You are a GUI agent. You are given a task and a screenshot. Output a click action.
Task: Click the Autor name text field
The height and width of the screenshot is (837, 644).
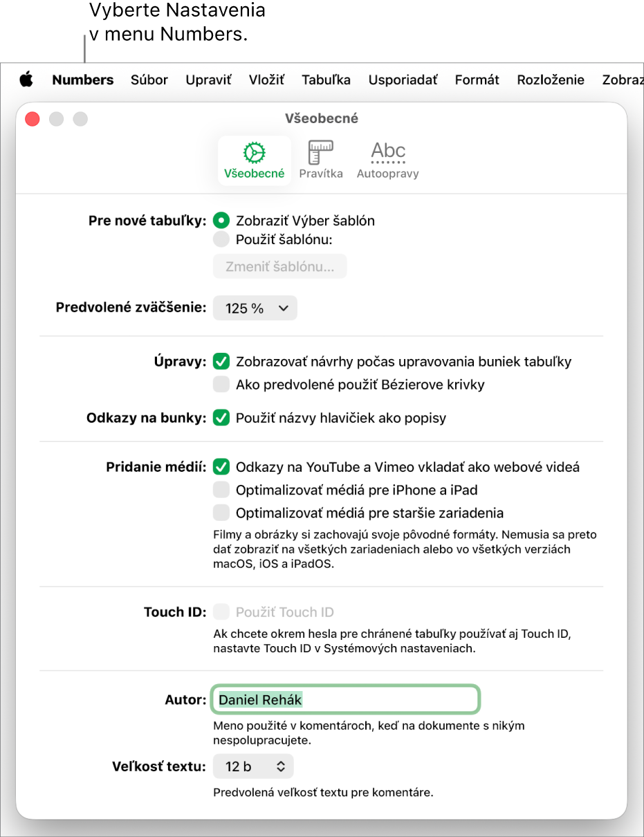[346, 699]
